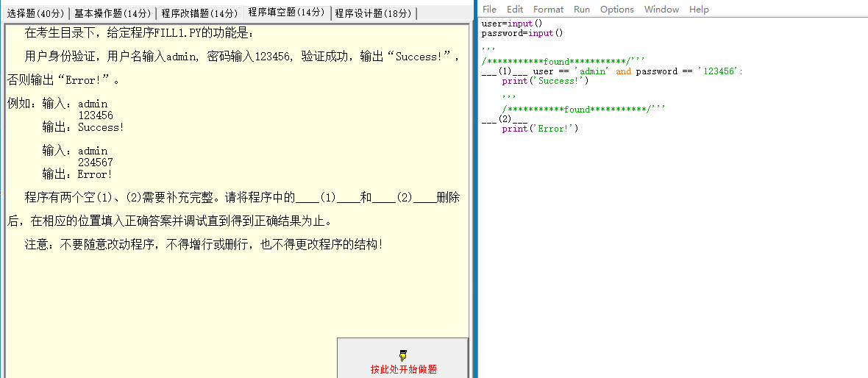The image size is (868, 378).
Task: Click the second indented found comment line
Action: (583, 109)
